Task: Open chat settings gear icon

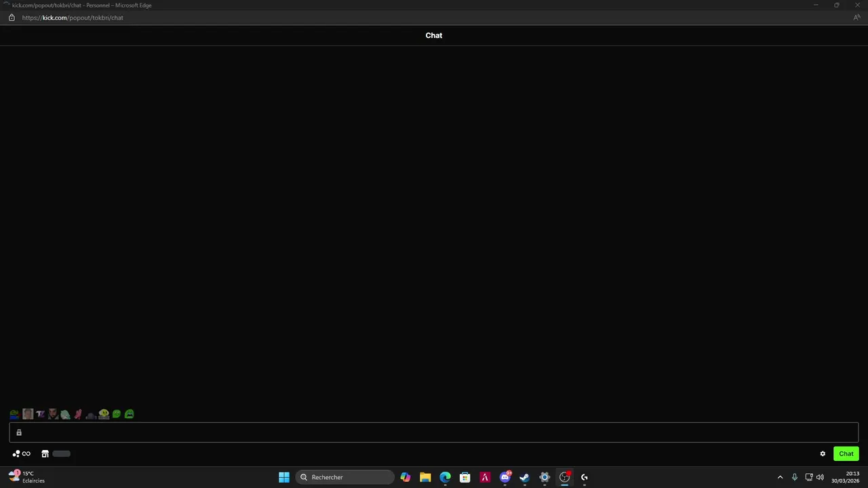Action: (x=823, y=454)
